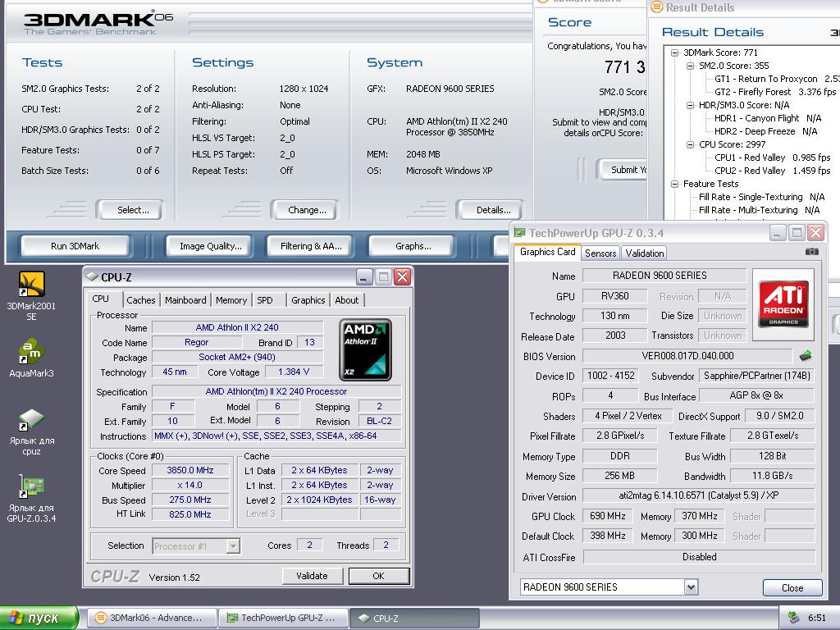Click the BIOS Version field in GPU-Z

(687, 356)
